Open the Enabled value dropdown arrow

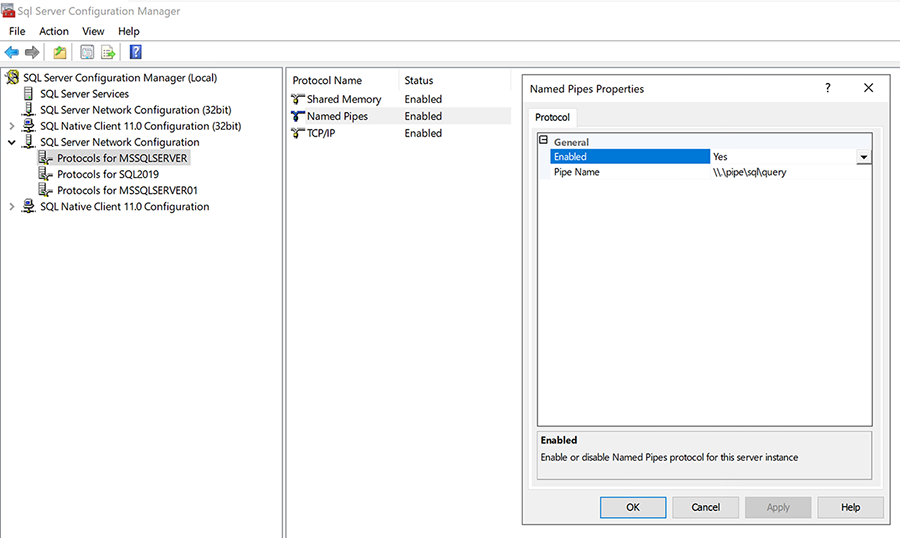863,157
